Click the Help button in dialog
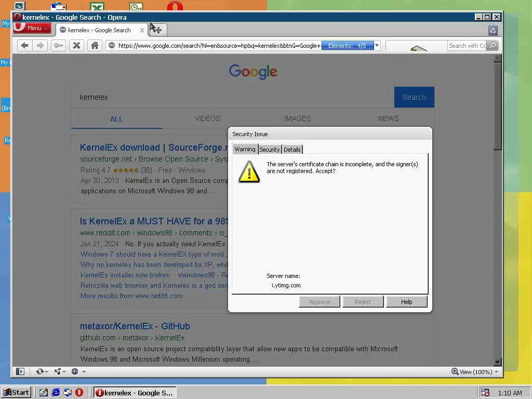This screenshot has width=532, height=399. (x=406, y=302)
